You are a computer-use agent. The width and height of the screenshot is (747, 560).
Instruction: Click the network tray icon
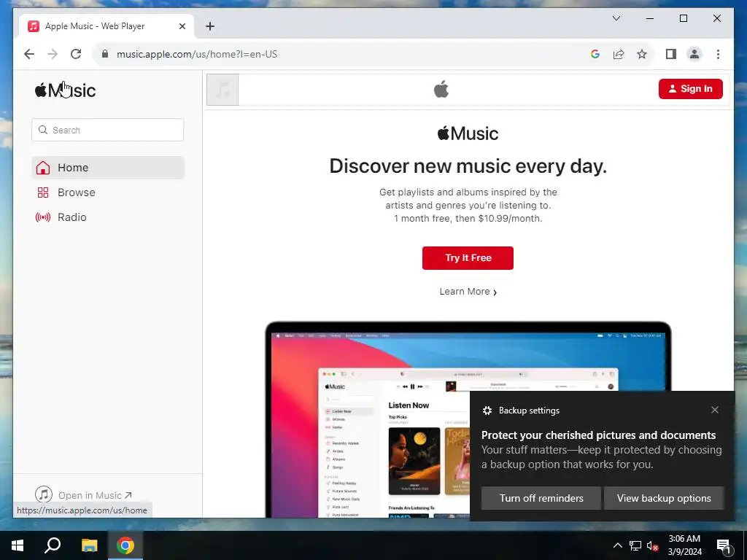(x=635, y=545)
